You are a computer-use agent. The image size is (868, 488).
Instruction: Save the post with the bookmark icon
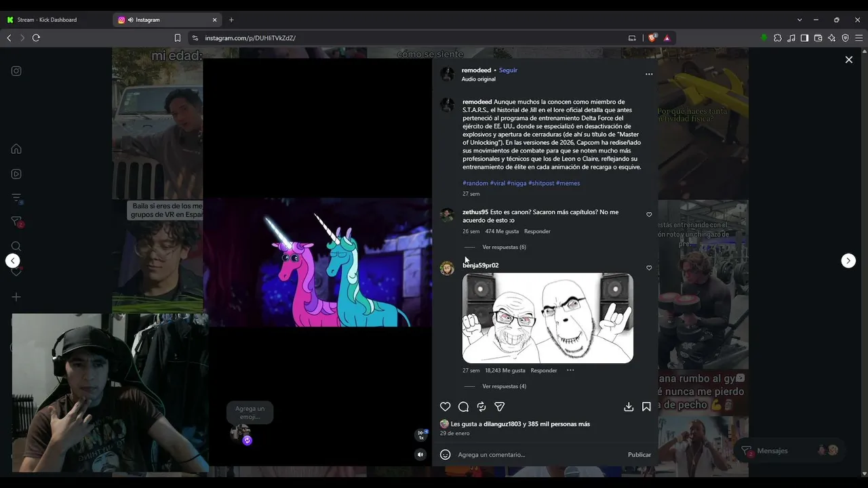point(646,407)
